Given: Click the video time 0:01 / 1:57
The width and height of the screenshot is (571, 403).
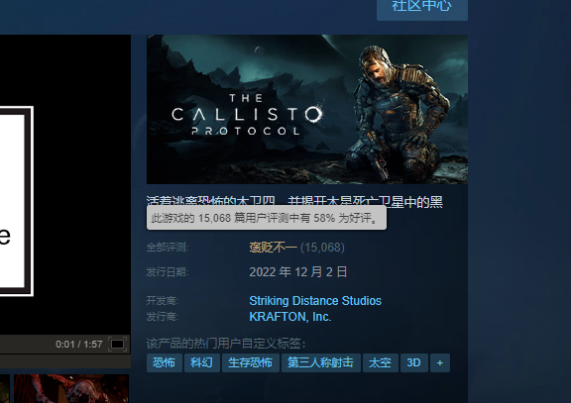Looking at the screenshot, I should click(x=79, y=344).
